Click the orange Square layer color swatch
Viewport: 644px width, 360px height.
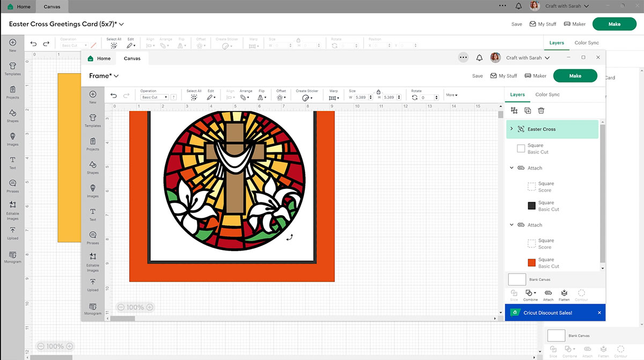[x=532, y=262]
